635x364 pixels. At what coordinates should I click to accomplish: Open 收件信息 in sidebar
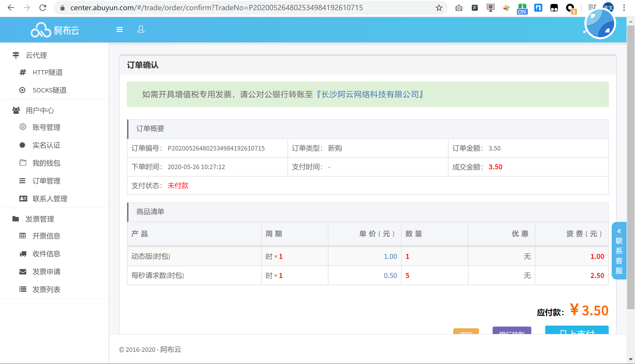click(x=46, y=254)
